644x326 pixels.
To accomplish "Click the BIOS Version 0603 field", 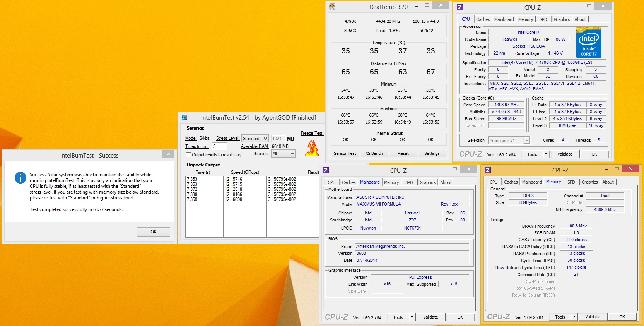I will tap(412, 253).
